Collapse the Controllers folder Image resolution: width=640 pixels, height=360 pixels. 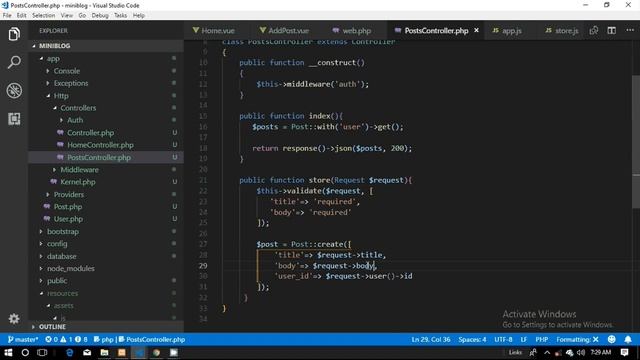55,108
